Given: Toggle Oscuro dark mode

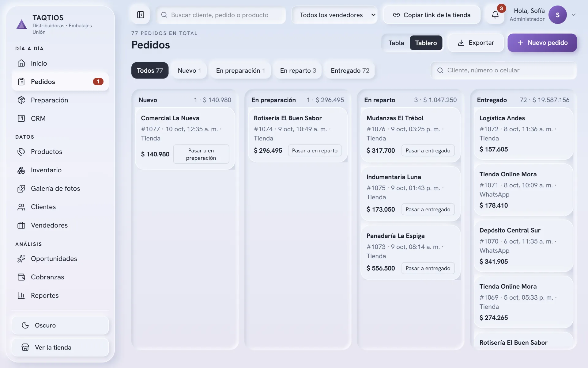Looking at the screenshot, I should [x=60, y=325].
